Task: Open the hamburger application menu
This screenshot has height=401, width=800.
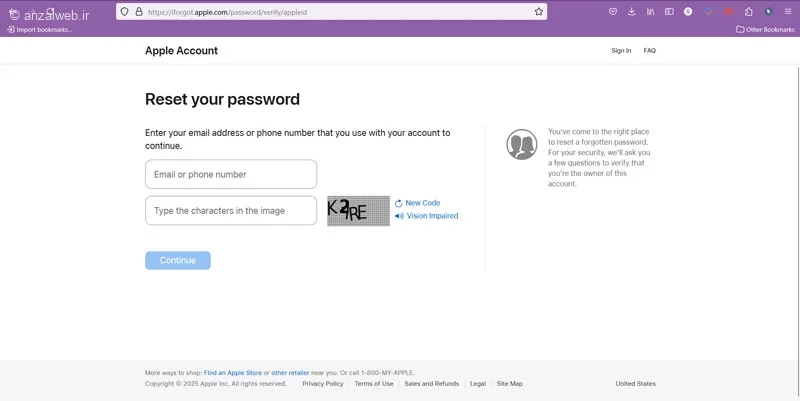Action: pos(788,12)
